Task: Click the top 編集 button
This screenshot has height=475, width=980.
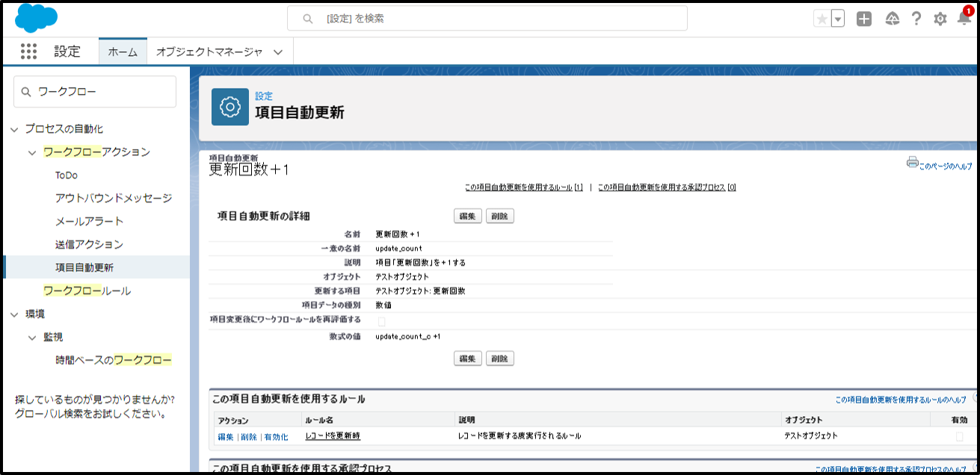Action: pyautogui.click(x=467, y=216)
